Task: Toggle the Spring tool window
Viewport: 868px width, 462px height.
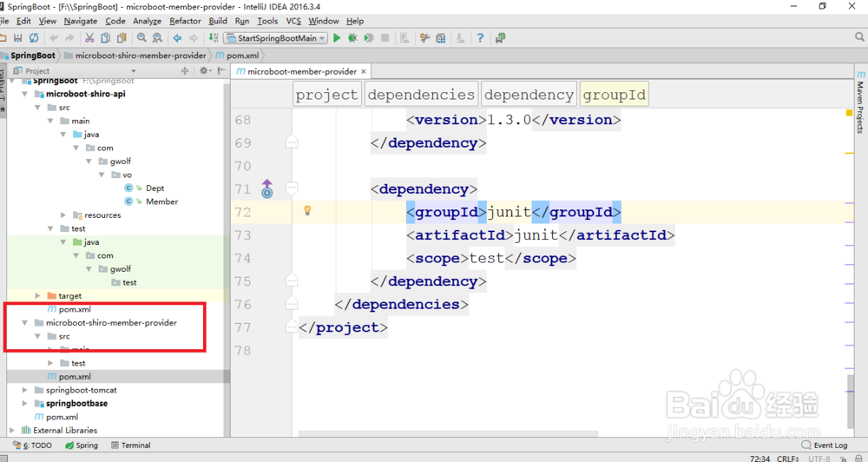Action: coord(82,445)
